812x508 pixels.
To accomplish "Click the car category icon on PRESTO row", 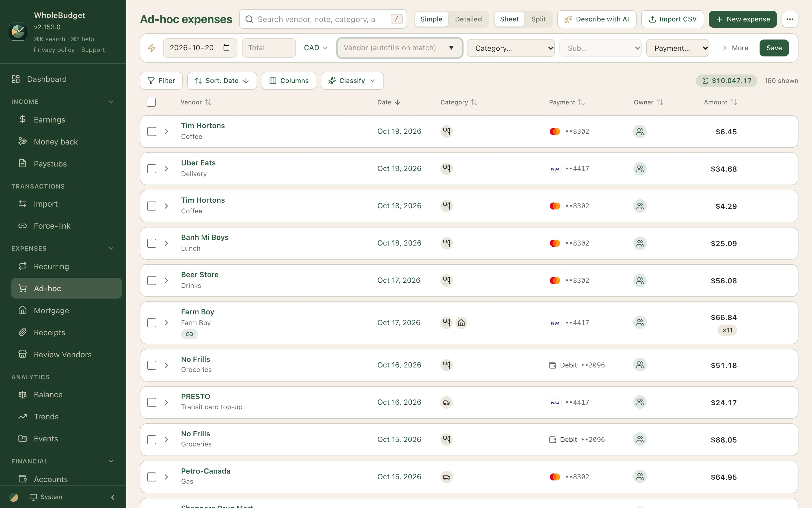I will point(447,402).
